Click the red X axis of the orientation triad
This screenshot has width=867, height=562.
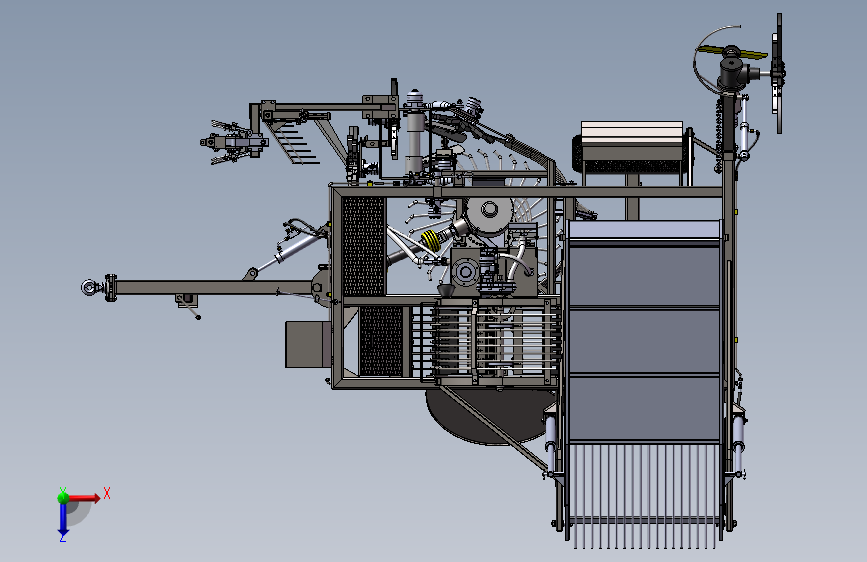pos(84,498)
